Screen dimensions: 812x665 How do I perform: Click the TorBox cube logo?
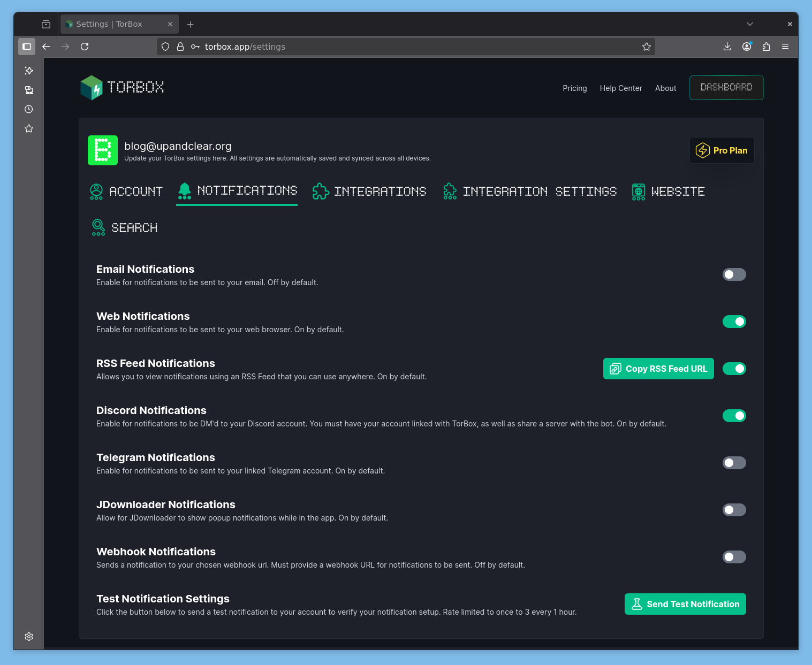coord(92,88)
